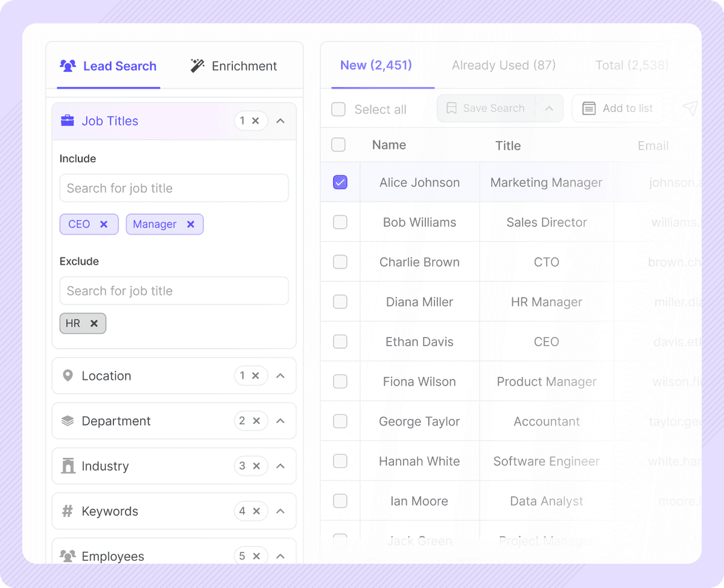This screenshot has height=588, width=724.
Task: Click the Add to list button
Action: [618, 108]
